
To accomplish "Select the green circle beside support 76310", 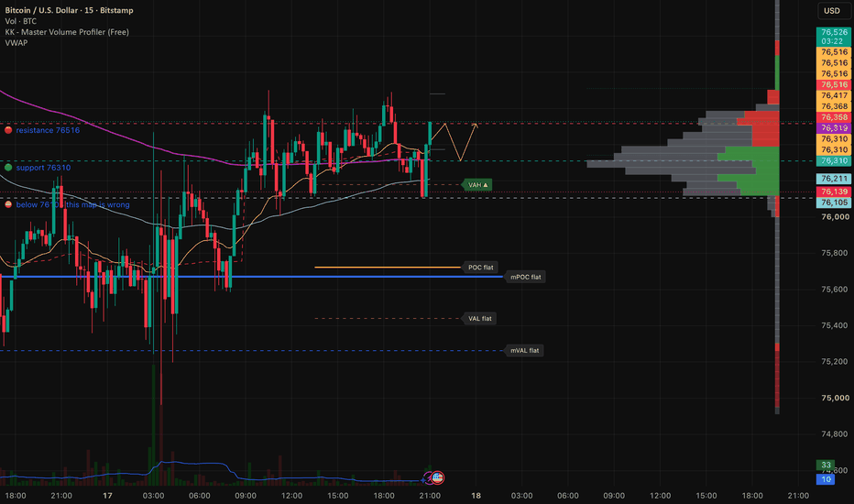I will click(8, 168).
